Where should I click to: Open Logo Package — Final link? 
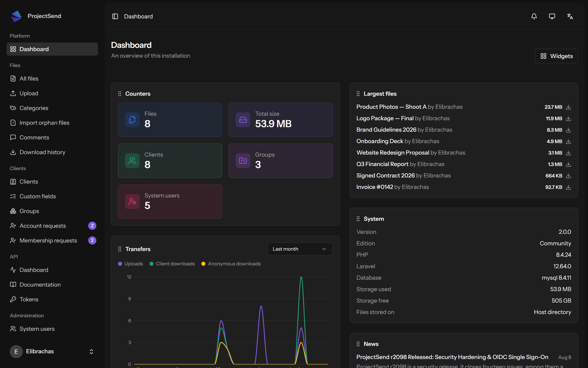pyautogui.click(x=385, y=118)
